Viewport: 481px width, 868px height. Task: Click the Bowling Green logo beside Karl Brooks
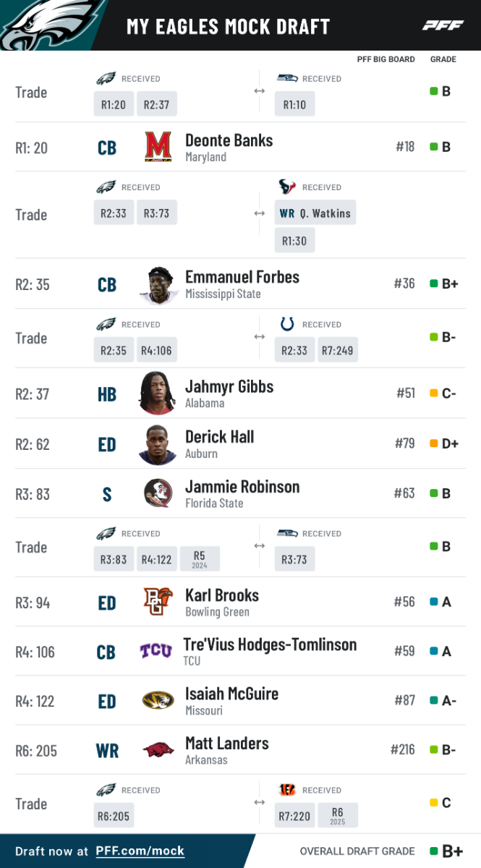point(158,602)
